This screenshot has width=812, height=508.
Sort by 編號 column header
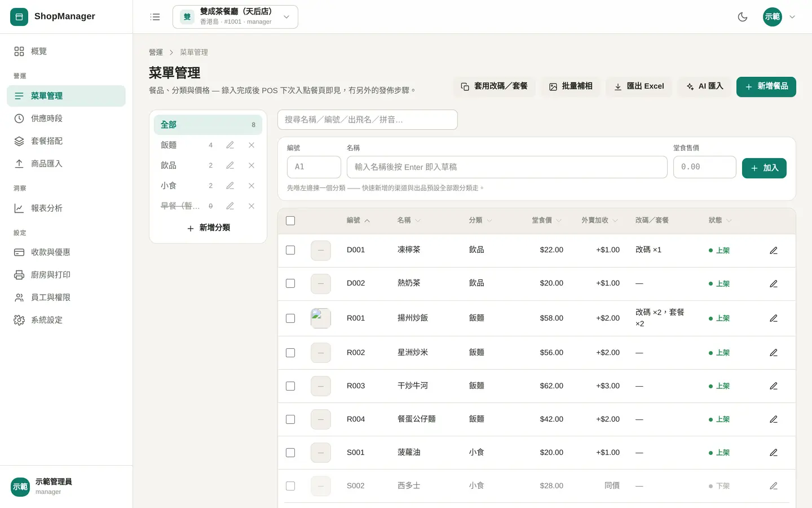point(358,220)
